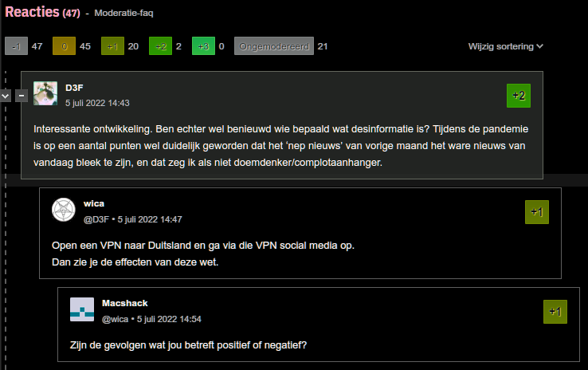Image resolution: width=588 pixels, height=370 pixels.
Task: Toggle the +3 score filter
Action: 202,46
